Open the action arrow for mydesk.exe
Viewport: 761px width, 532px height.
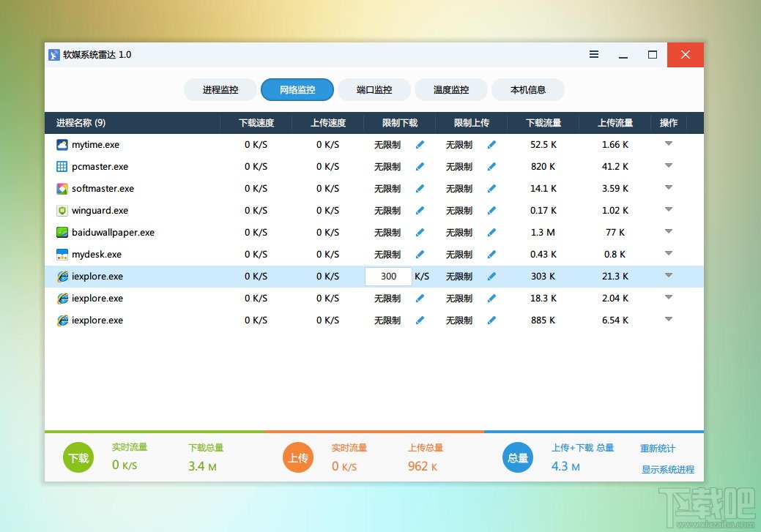pos(668,254)
